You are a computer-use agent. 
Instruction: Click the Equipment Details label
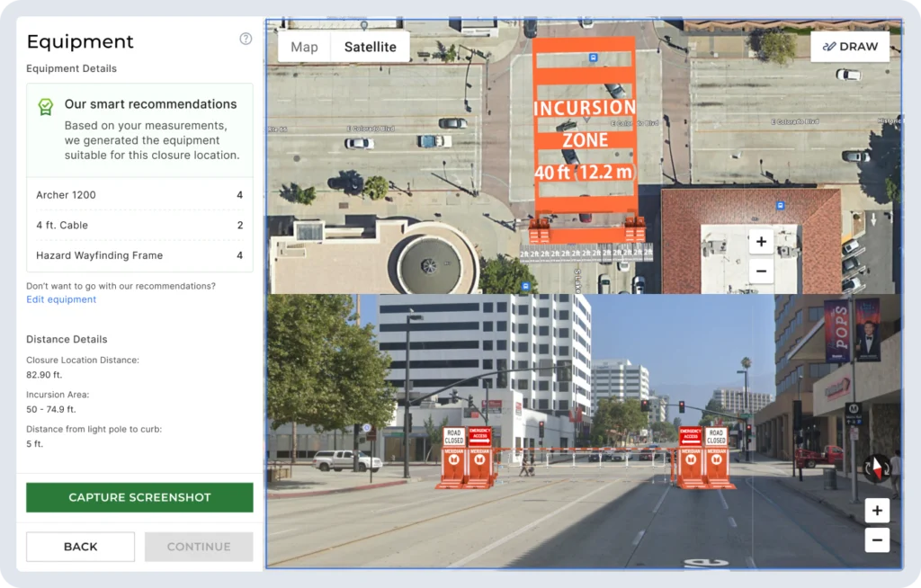(72, 68)
